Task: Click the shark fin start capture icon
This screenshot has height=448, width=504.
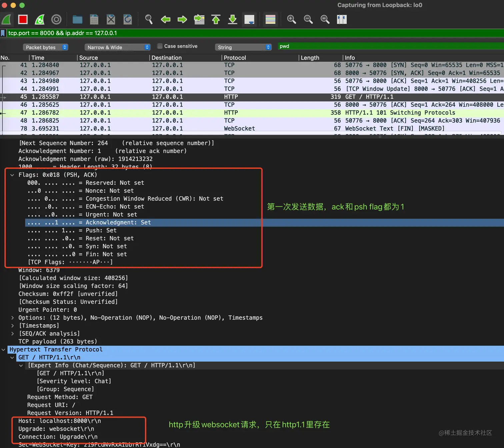Action: coord(6,19)
